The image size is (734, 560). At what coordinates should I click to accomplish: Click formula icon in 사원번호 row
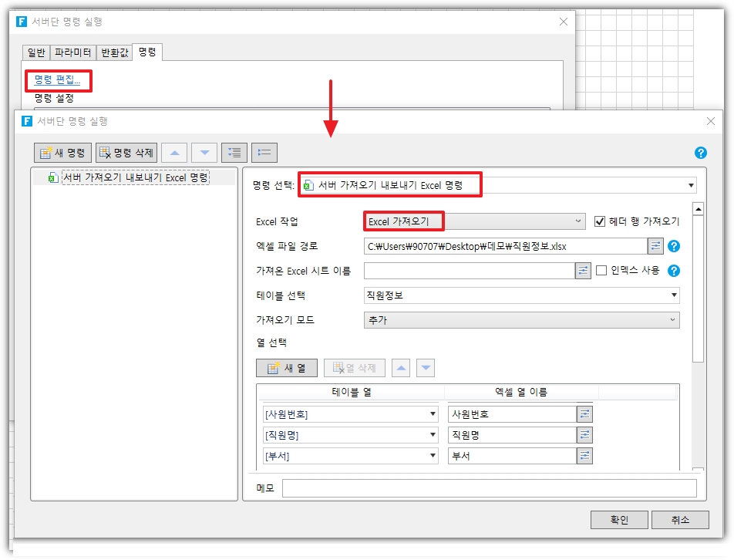(584, 414)
